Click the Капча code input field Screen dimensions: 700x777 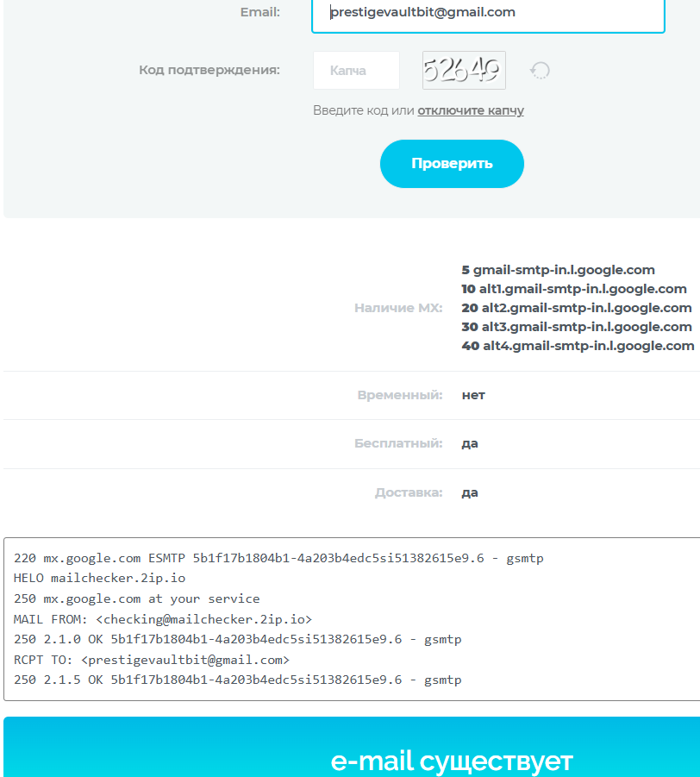click(356, 71)
